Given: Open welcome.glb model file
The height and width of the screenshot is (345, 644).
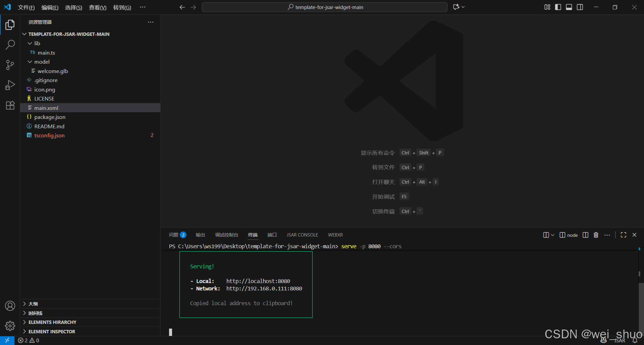Looking at the screenshot, I should (90, 71).
